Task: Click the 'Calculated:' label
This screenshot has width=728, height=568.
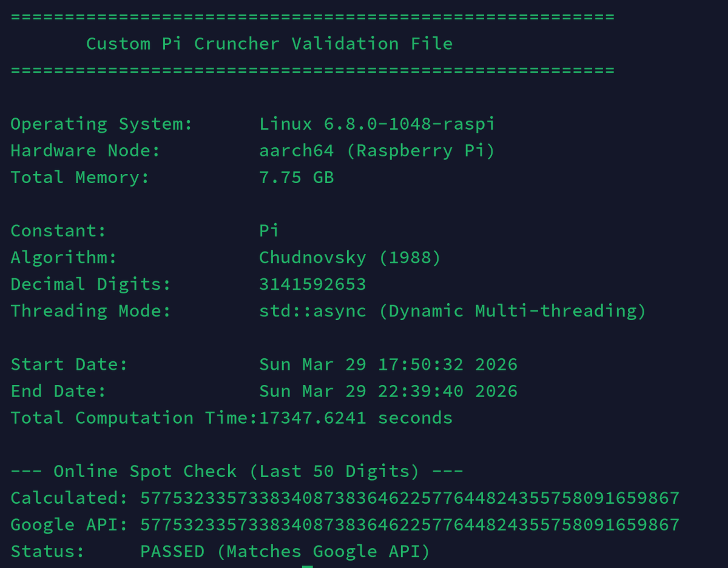Action: point(69,498)
